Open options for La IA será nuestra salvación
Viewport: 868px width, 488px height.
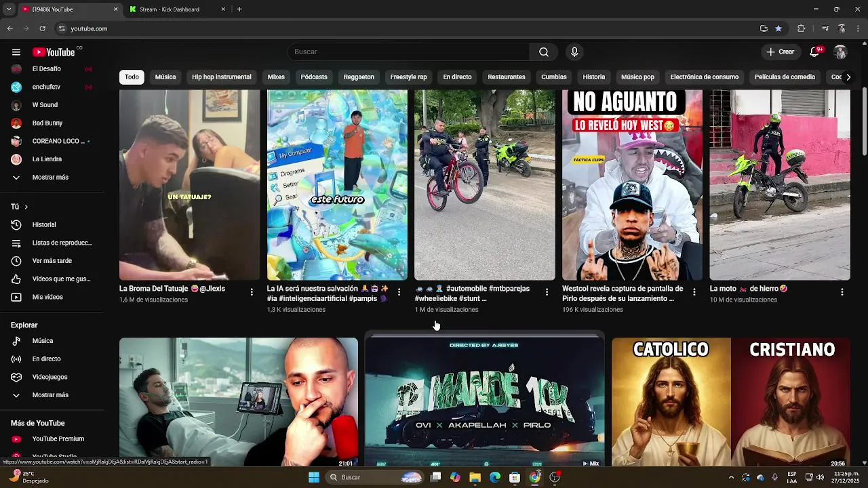(x=399, y=292)
